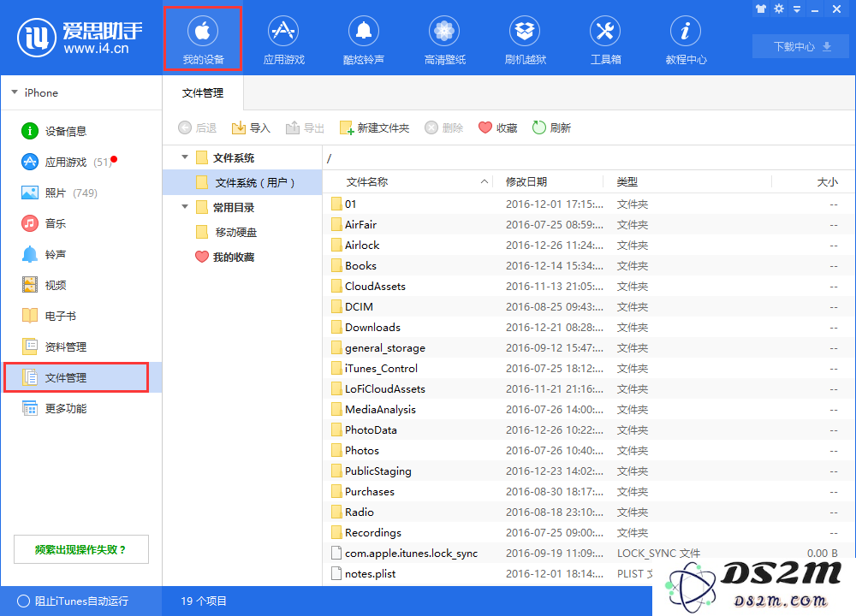Viewport: 856px width, 616px height.
Task: Sort by 文件名称 column header
Action: pyautogui.click(x=407, y=181)
